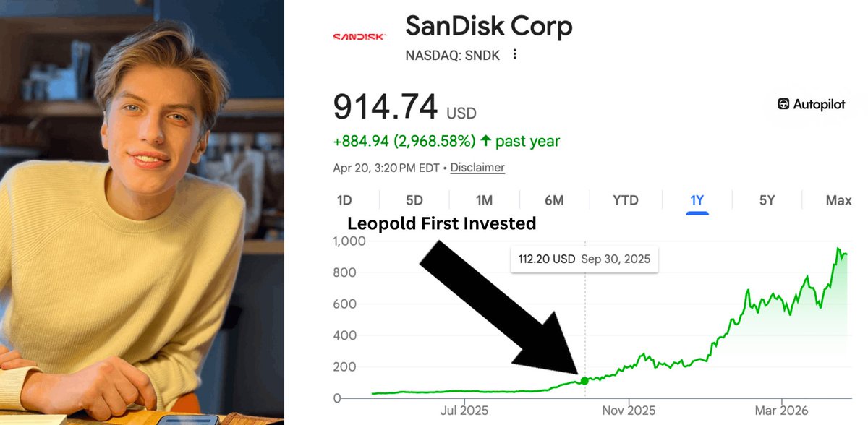Select the 5D time range tab
Viewport: 868px width, 425px height.
point(414,200)
